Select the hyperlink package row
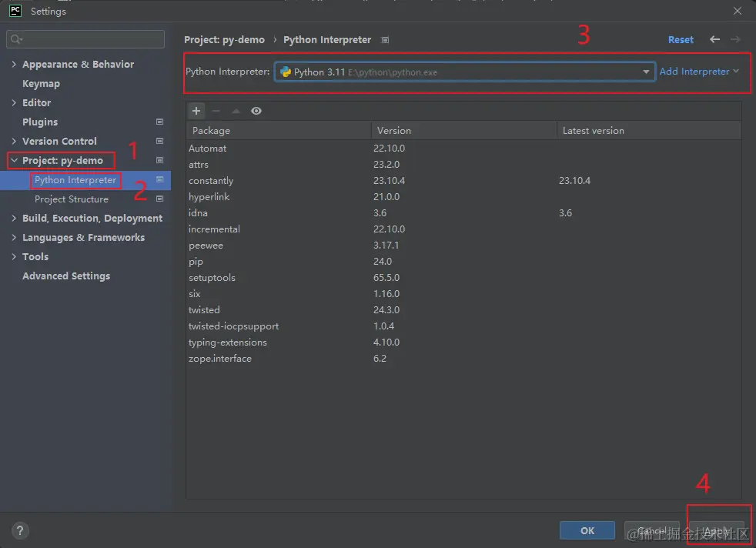 click(463, 196)
